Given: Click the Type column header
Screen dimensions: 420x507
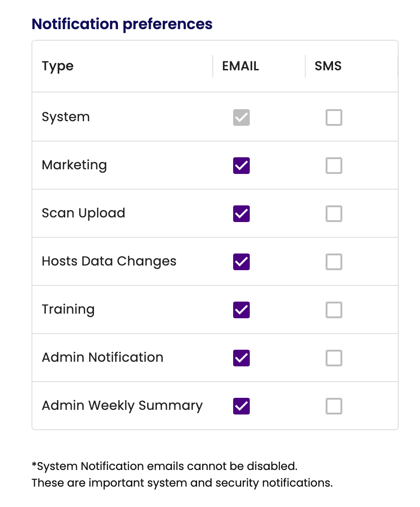Looking at the screenshot, I should coord(58,66).
